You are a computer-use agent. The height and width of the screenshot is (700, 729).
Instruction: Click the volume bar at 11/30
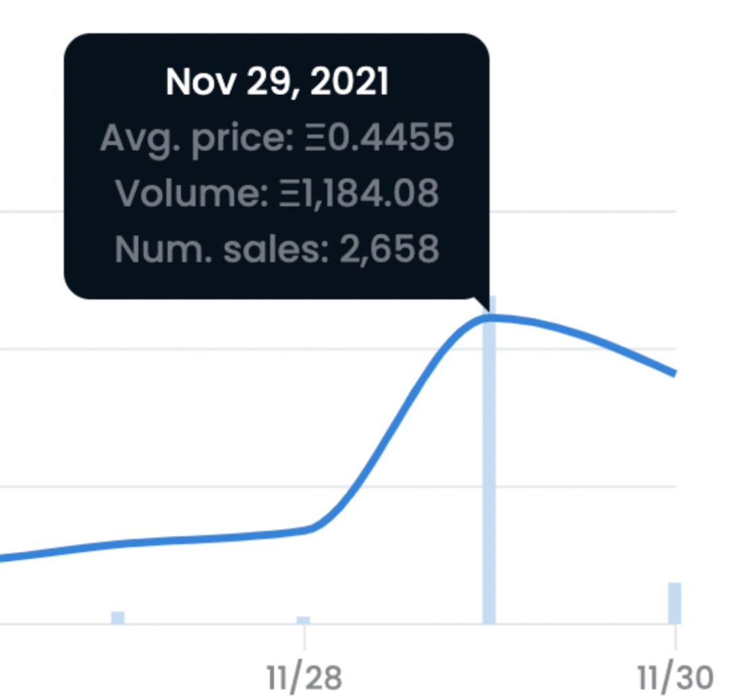point(674,603)
